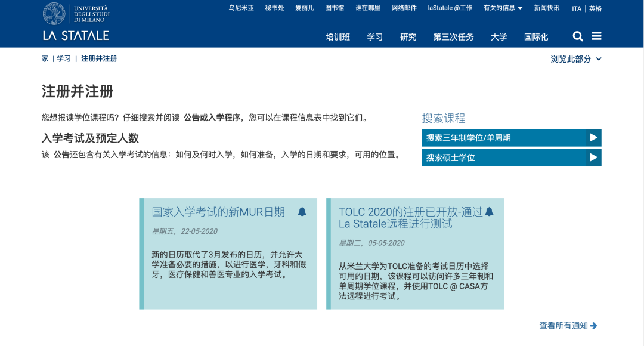This screenshot has height=346, width=644.
Task: Click 搜索硕士学位 button
Action: pyautogui.click(x=512, y=157)
